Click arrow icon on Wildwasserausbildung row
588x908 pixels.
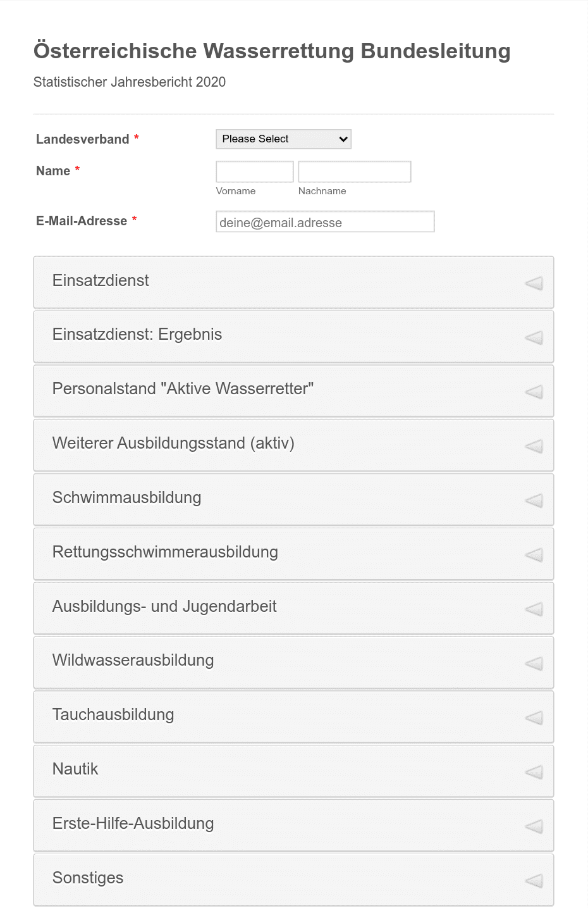[534, 664]
